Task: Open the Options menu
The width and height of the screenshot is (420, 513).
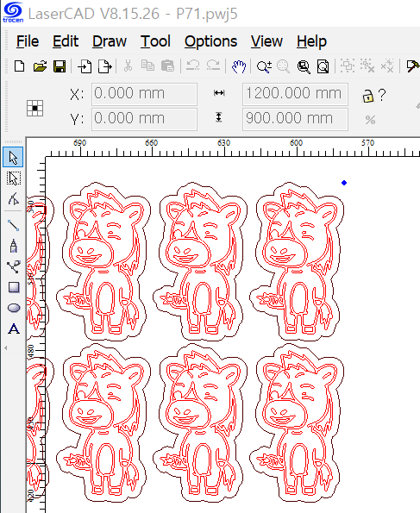Action: coord(210,41)
